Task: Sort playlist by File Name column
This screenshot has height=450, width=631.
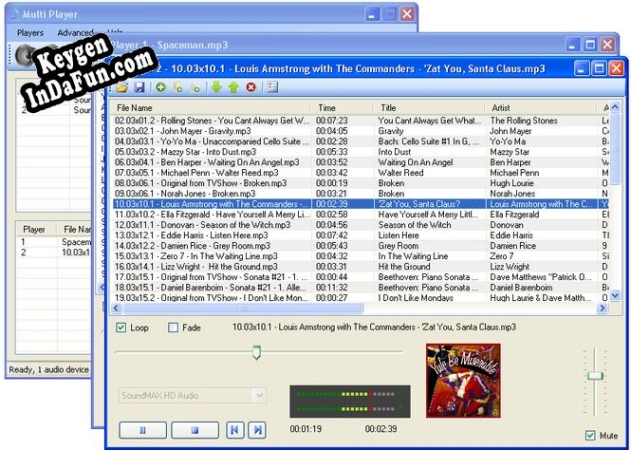Action: tap(210, 107)
